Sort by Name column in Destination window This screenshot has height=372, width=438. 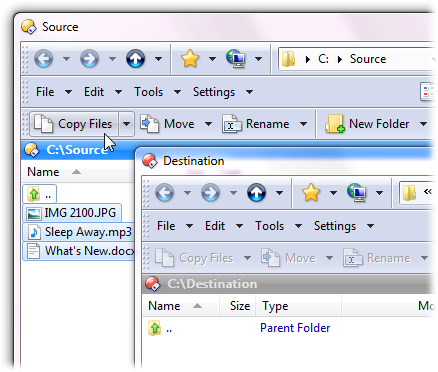[x=181, y=306]
